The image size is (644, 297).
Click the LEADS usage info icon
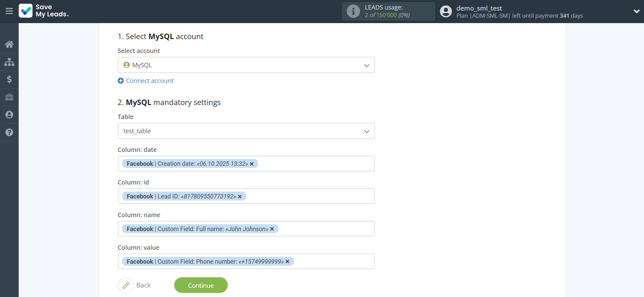coord(353,11)
